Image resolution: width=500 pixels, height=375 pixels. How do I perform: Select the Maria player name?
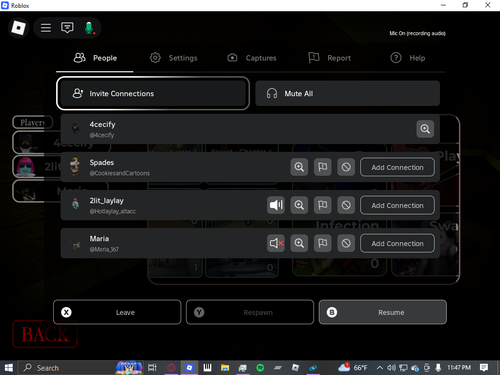99,239
